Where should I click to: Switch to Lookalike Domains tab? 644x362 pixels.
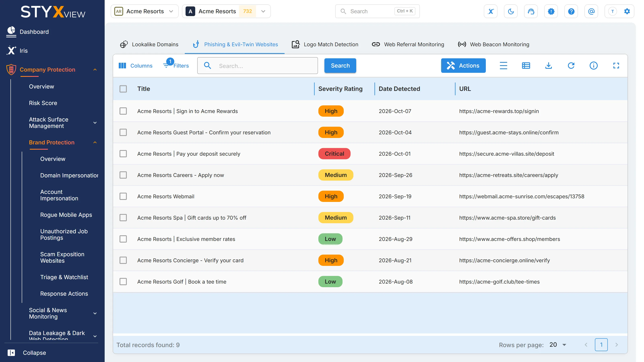(149, 44)
